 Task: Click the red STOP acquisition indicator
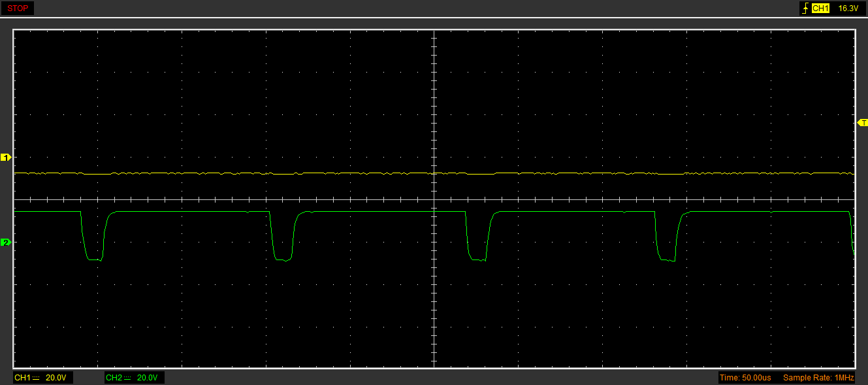(x=17, y=8)
